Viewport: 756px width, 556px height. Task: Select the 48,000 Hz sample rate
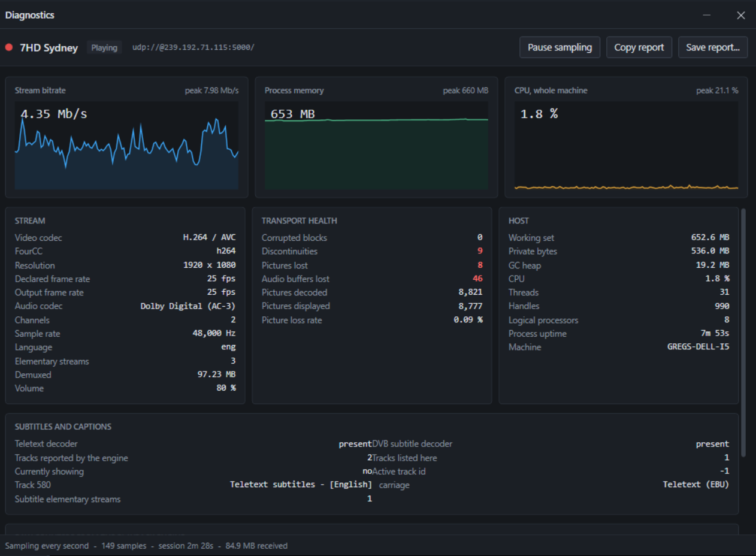pos(214,334)
